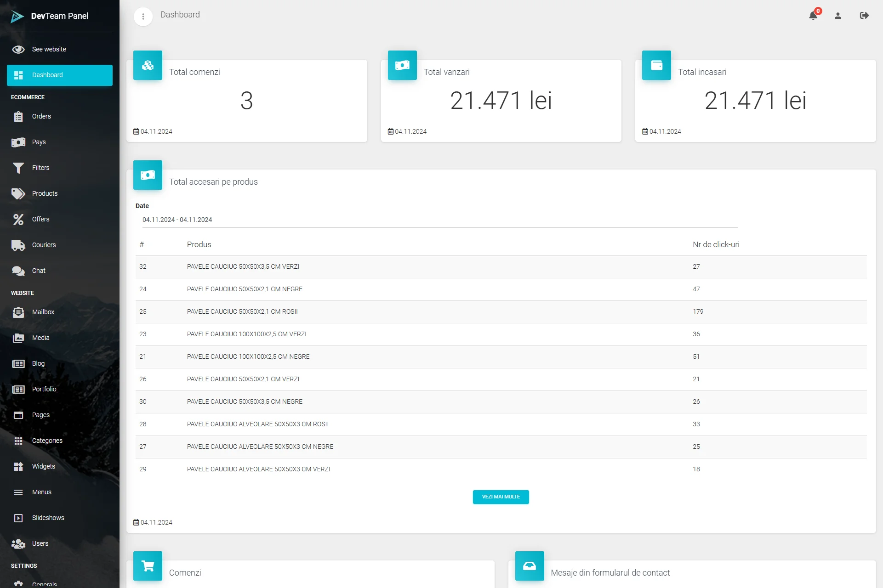
Task: Open the Mailbox section
Action: click(43, 312)
